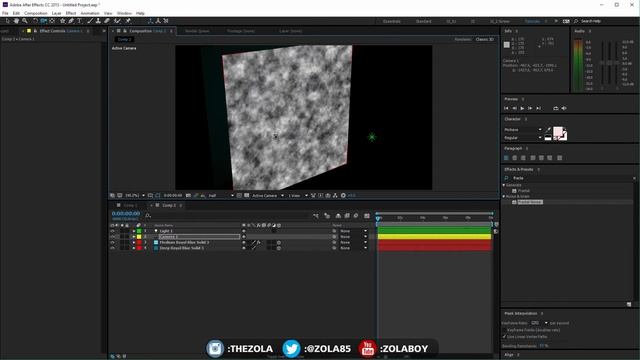Select the Rotation tool
Viewport: 640px width, 360px height.
point(35,21)
